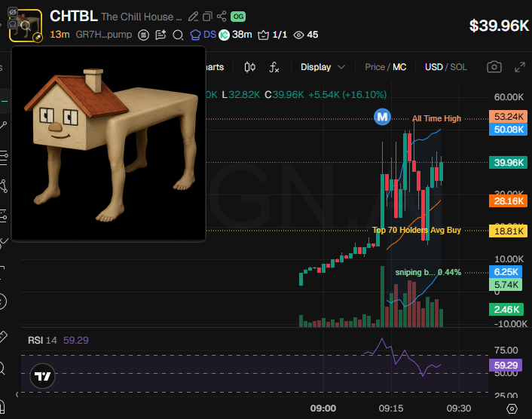Switch chart to Price mode
The width and height of the screenshot is (532, 419).
pos(375,67)
